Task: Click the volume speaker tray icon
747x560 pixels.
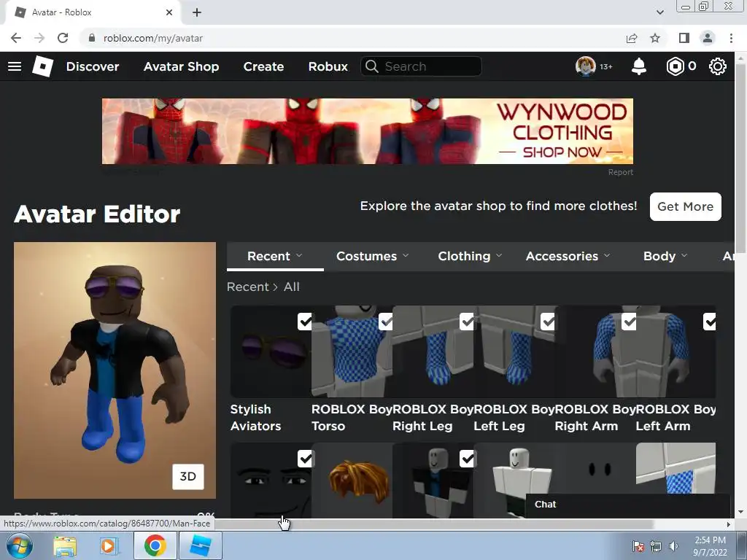Action: pos(673,546)
